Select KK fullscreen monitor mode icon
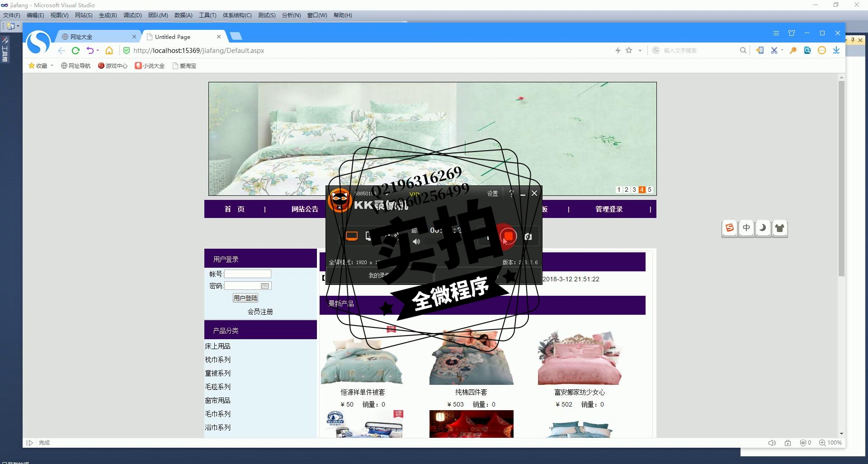 pos(352,236)
